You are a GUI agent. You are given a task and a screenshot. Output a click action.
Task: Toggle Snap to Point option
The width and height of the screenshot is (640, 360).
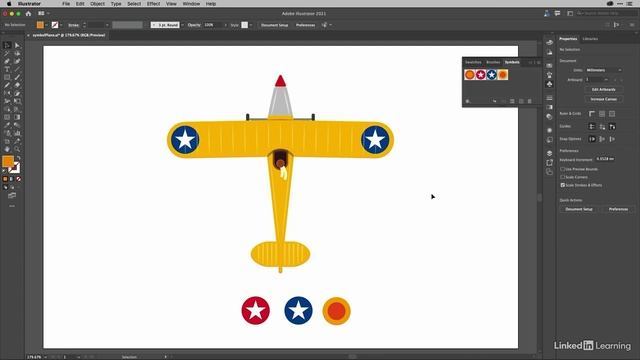tap(592, 139)
